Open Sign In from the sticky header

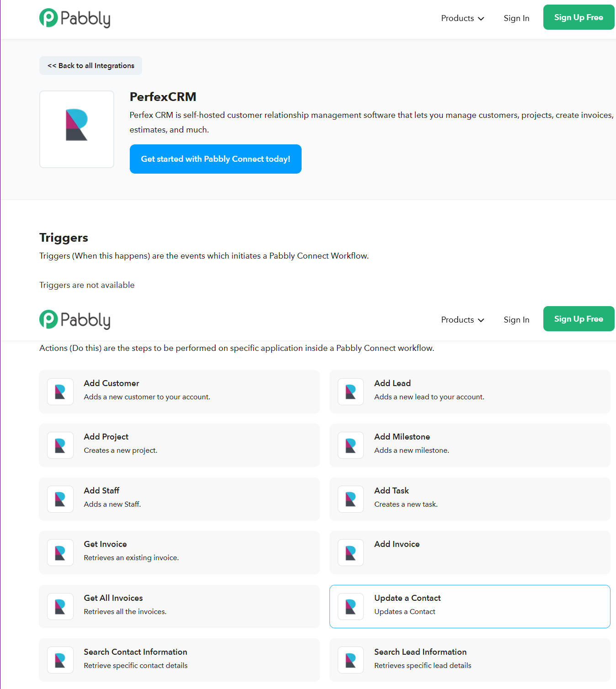pyautogui.click(x=516, y=320)
